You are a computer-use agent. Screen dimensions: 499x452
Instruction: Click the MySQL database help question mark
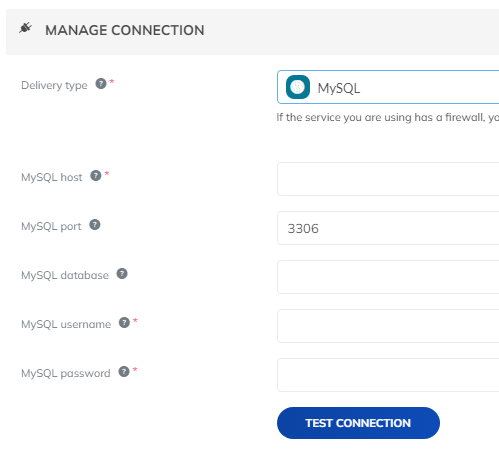(122, 273)
